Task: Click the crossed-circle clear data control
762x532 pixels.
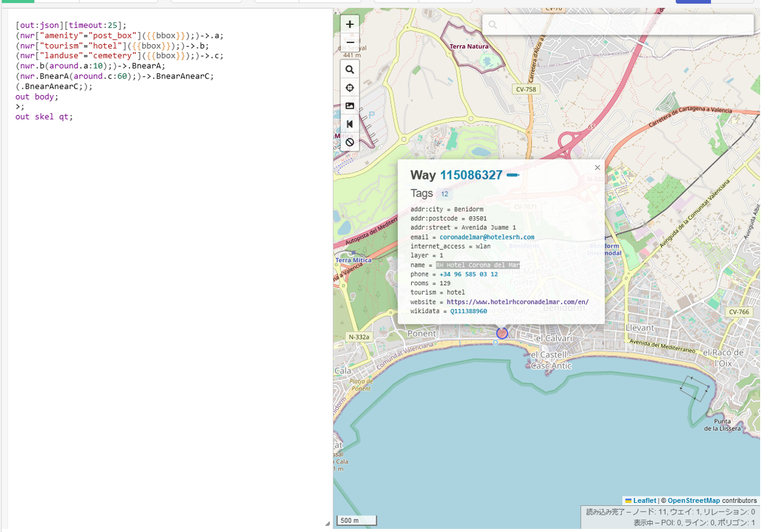Action: pyautogui.click(x=350, y=142)
